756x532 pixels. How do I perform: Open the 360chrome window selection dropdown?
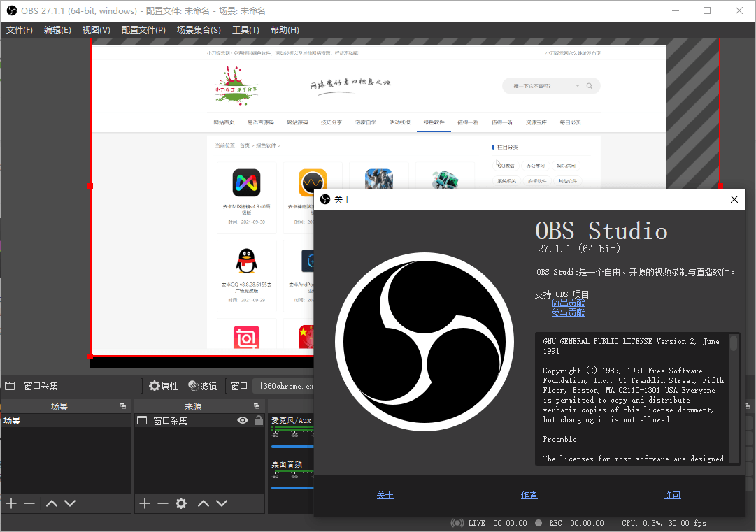click(283, 385)
